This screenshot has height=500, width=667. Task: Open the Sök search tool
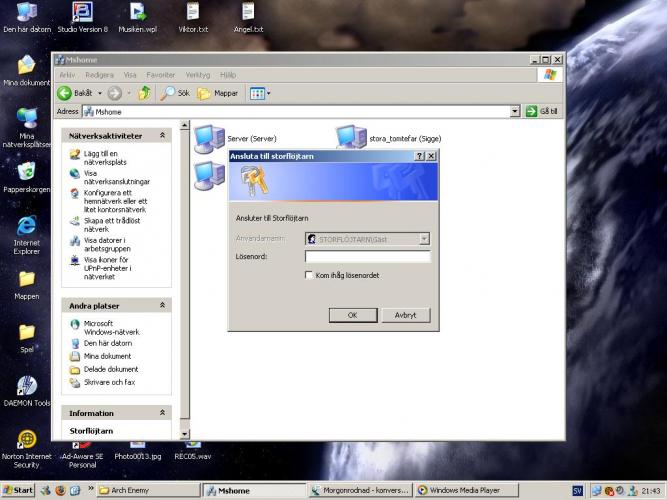[x=176, y=93]
